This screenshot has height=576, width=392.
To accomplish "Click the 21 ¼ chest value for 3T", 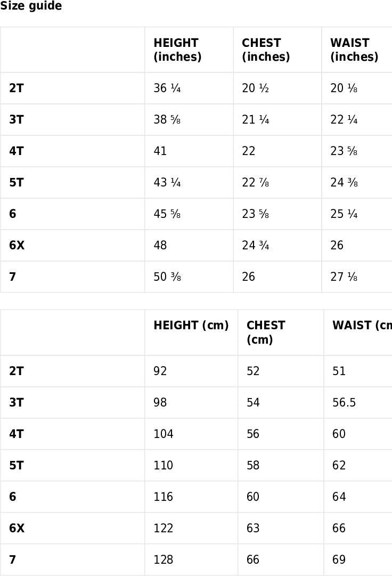I will tap(256, 119).
